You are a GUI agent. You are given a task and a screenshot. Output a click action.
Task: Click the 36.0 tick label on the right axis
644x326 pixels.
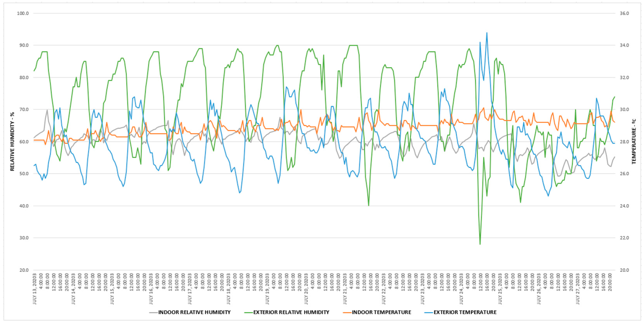coord(624,13)
